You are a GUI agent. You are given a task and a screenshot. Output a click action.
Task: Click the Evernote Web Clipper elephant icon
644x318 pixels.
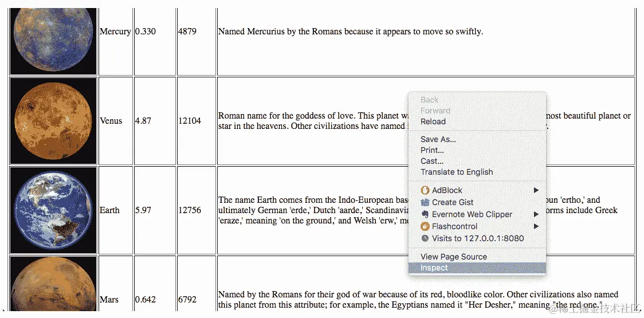point(425,214)
